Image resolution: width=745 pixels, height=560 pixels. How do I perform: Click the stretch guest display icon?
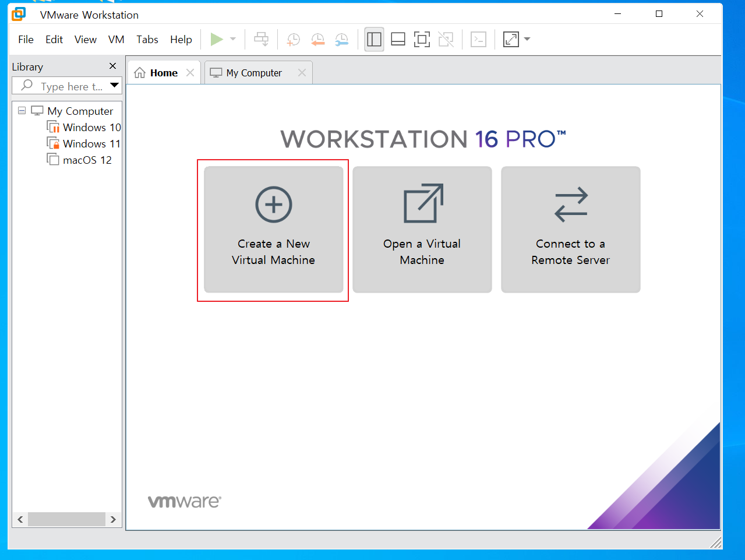point(511,39)
